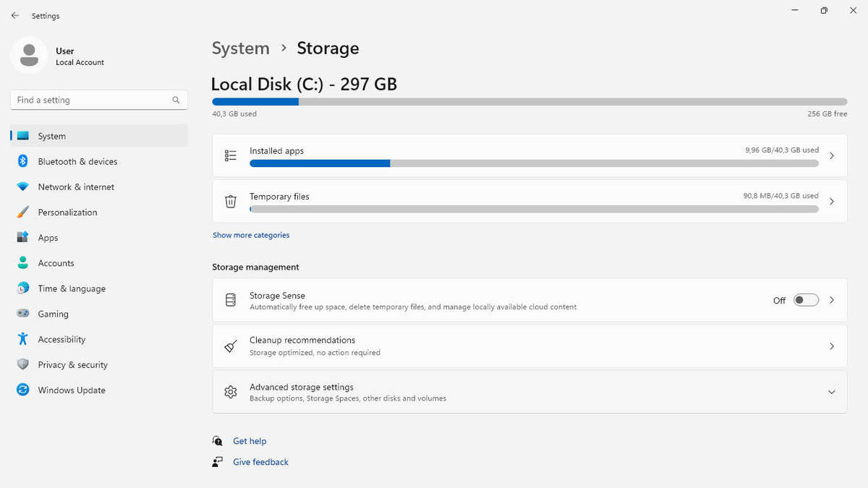
Task: Click the Windows Update sync icon
Action: click(23, 390)
